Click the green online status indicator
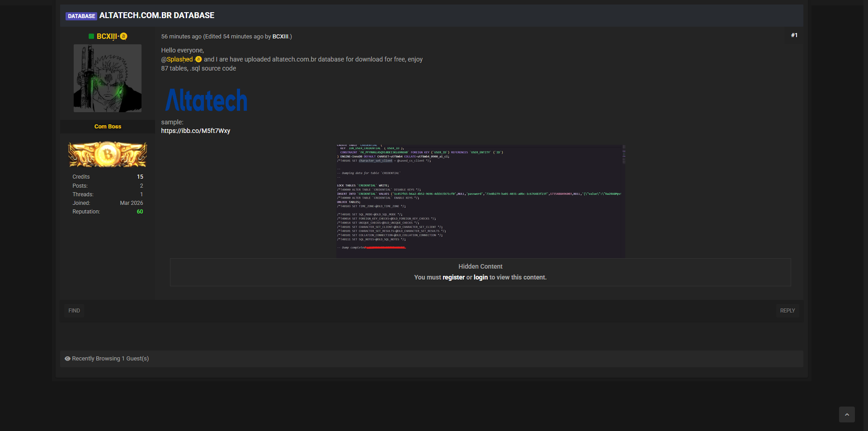The height and width of the screenshot is (431, 868). click(x=91, y=36)
